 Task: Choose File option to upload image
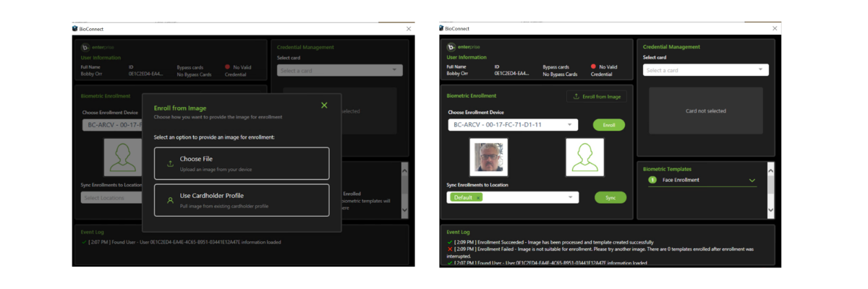242,163
